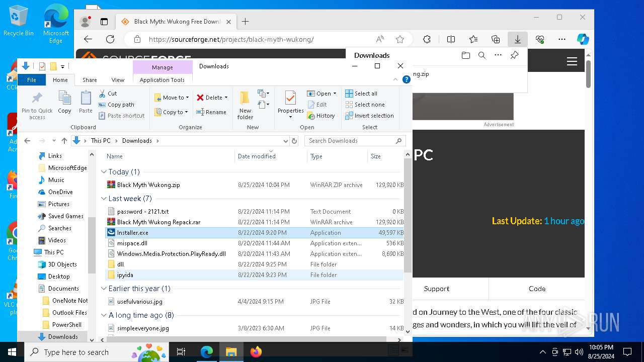The height and width of the screenshot is (362, 644).
Task: Click the Rename ribbon button
Action: 211,112
